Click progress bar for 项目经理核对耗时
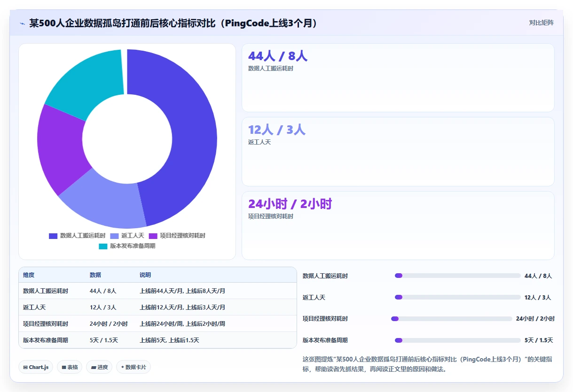 click(452, 319)
